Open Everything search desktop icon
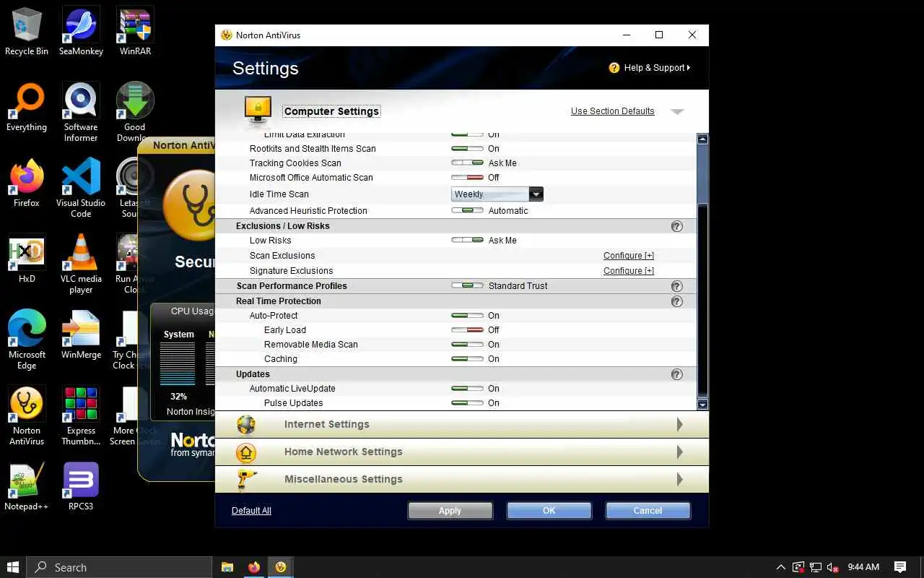 [x=27, y=108]
